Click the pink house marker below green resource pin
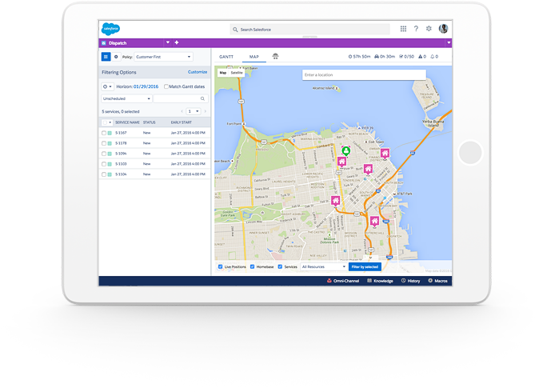The image size is (535, 392). (x=341, y=162)
